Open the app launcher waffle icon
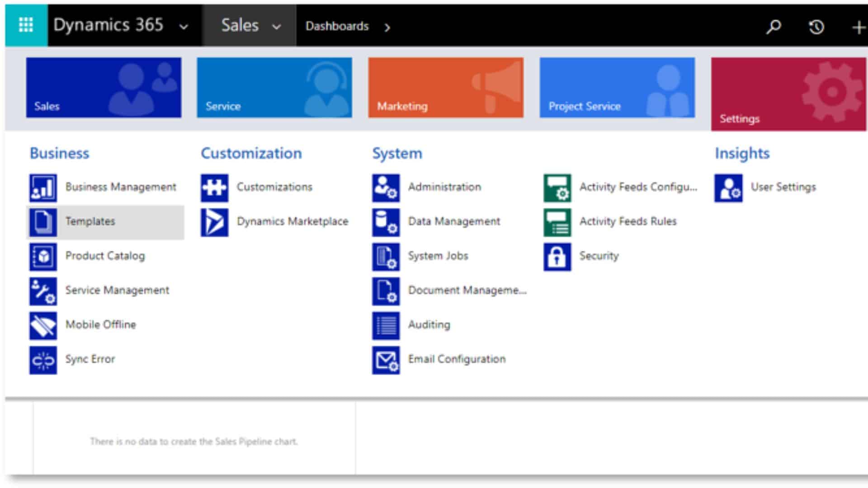The image size is (868, 488). point(26,25)
